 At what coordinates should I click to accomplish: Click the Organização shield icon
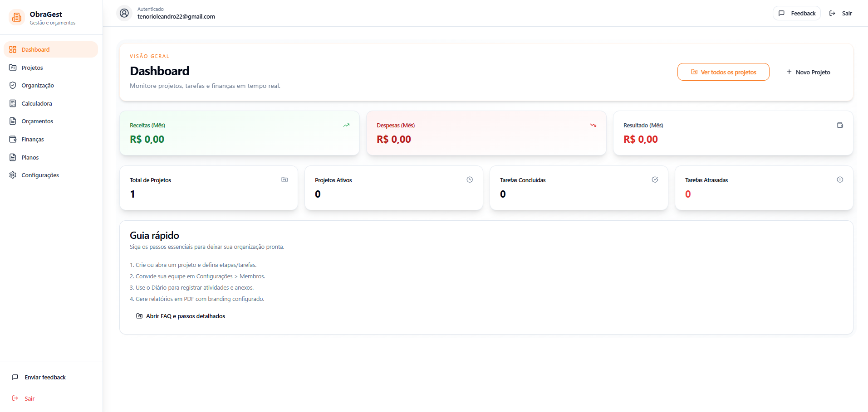tap(13, 85)
